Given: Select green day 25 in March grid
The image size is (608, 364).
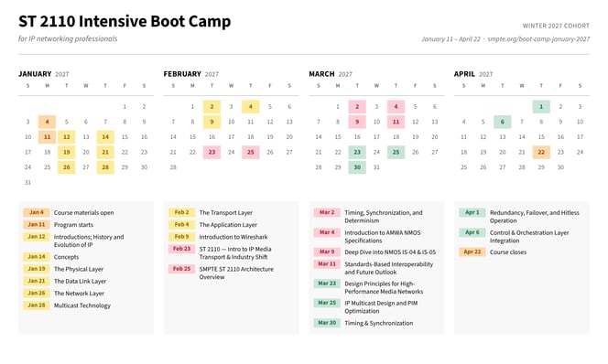Looking at the screenshot, I should click(396, 152).
